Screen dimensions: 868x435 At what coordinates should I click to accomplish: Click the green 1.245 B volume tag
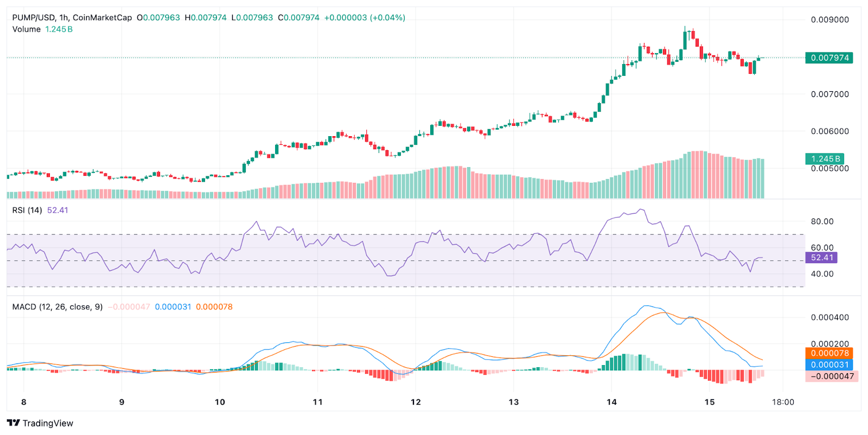(x=825, y=159)
